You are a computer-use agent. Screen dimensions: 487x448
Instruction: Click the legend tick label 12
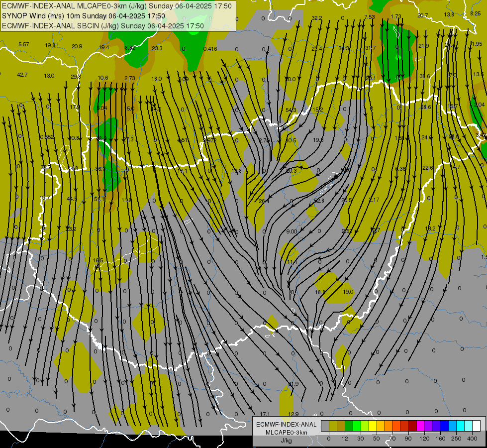tap(344, 439)
